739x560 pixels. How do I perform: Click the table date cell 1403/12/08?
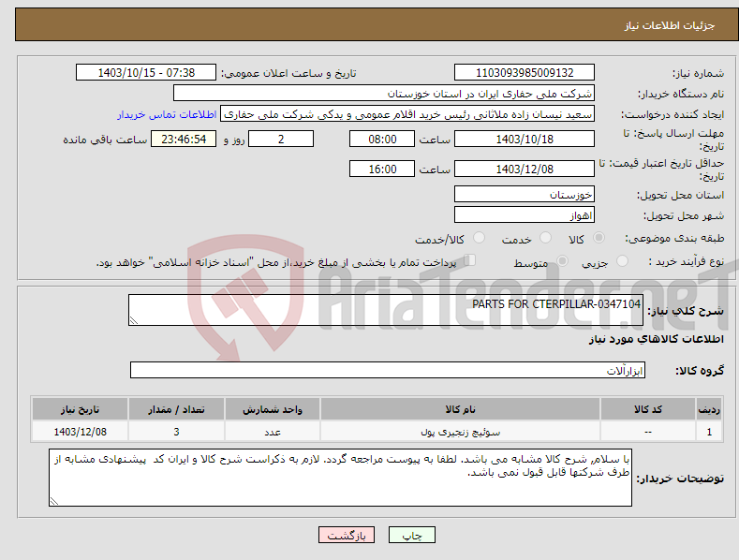point(80,432)
